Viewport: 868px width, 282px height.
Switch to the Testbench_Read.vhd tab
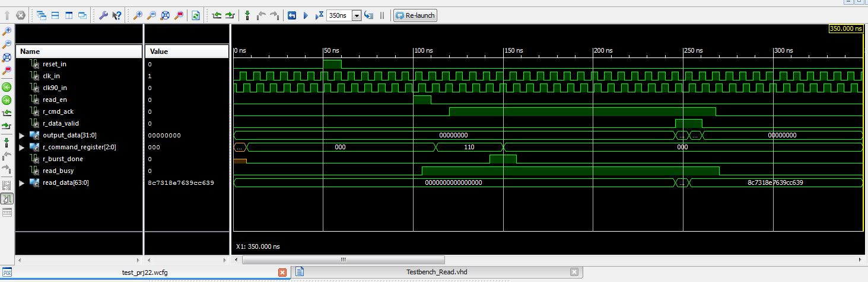click(437, 272)
